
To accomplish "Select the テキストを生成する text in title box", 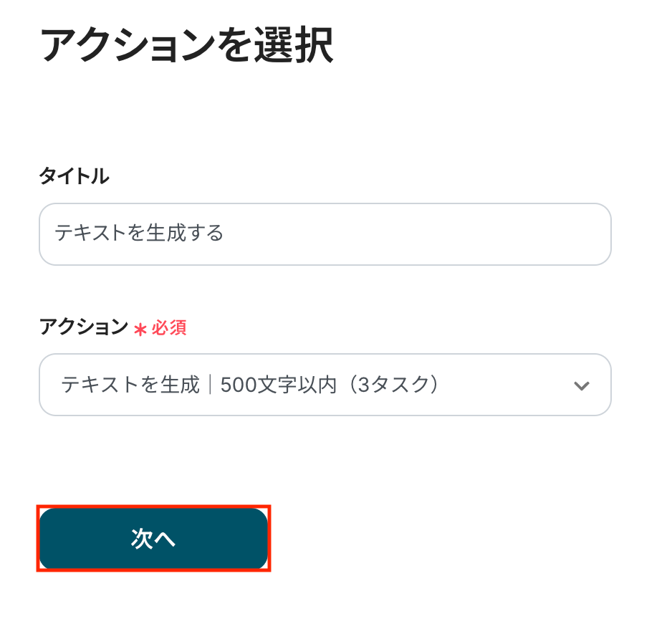I will coord(139,234).
